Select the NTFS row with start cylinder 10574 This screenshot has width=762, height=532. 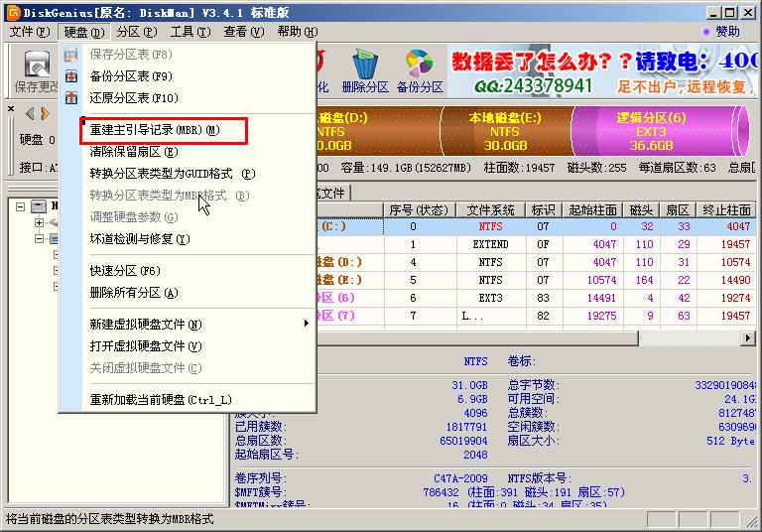click(x=536, y=280)
